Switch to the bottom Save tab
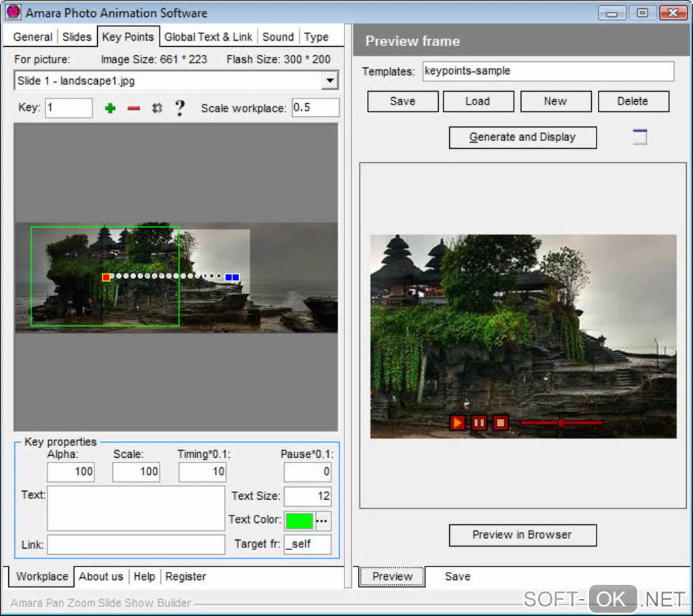This screenshot has height=616, width=693. pyautogui.click(x=457, y=577)
